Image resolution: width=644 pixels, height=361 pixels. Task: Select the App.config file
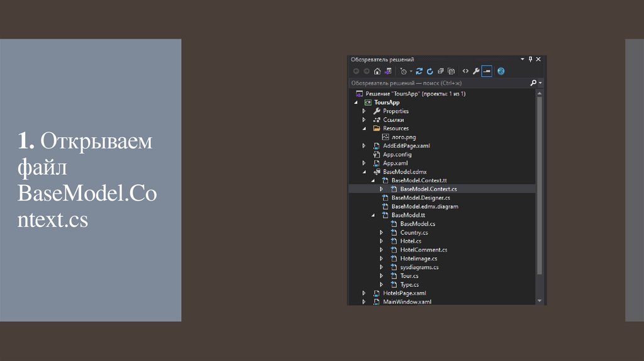397,154
